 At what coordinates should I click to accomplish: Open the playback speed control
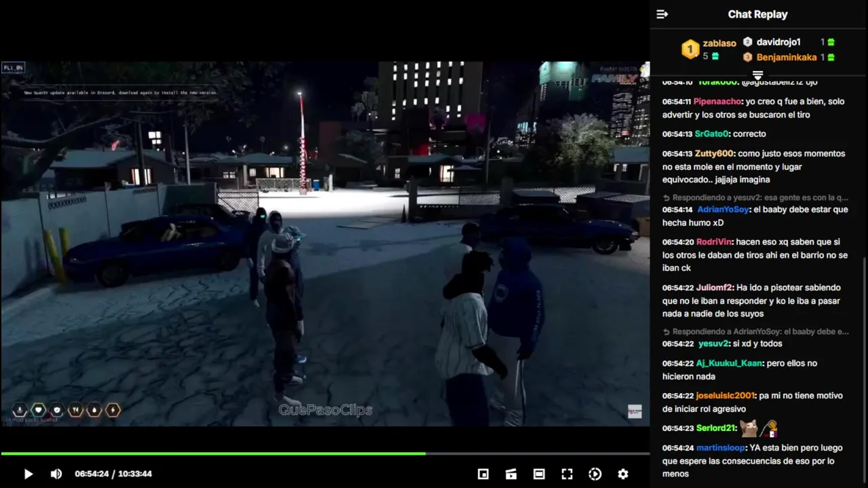point(595,474)
